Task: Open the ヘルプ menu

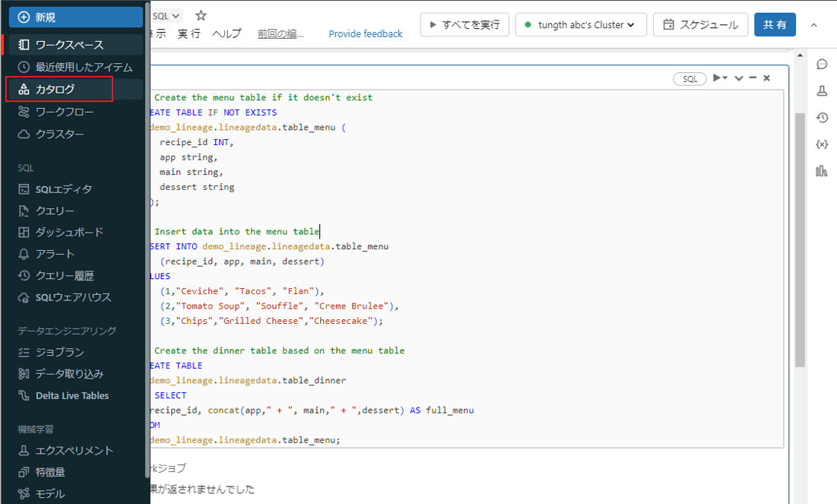Action: point(227,33)
